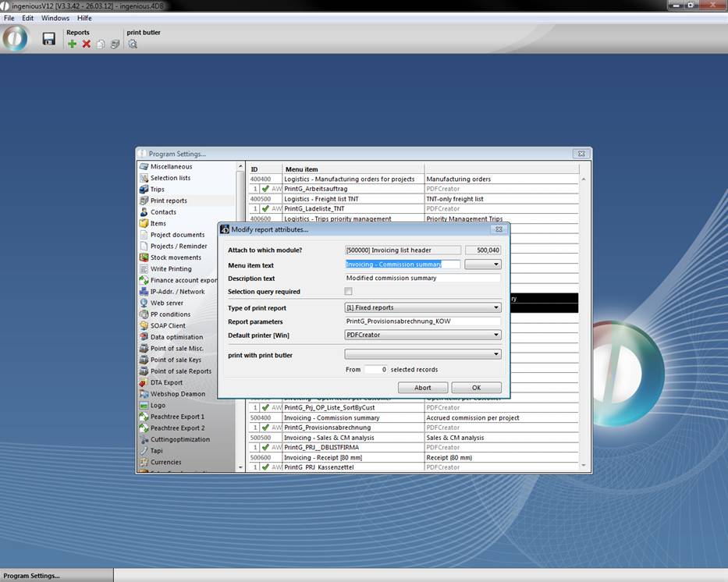
Task: Open the DTA Export settings entry
Action: 166,382
